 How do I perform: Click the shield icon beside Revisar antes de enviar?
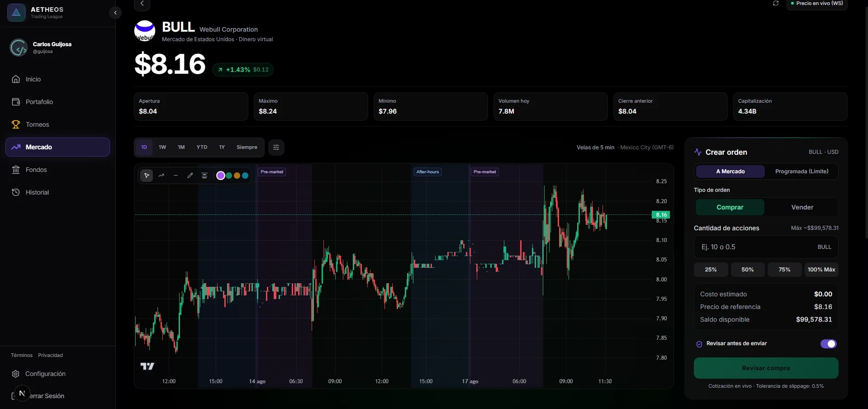(699, 344)
